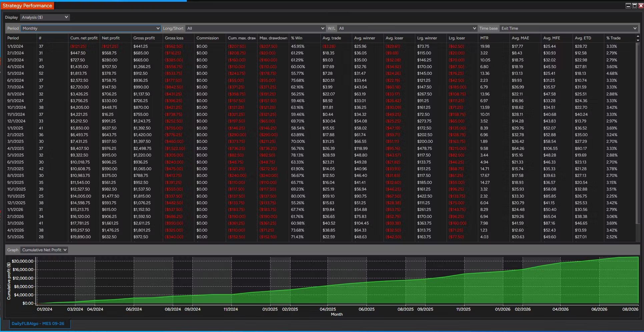Sort by the Period column header
644x332 pixels.
21,38
